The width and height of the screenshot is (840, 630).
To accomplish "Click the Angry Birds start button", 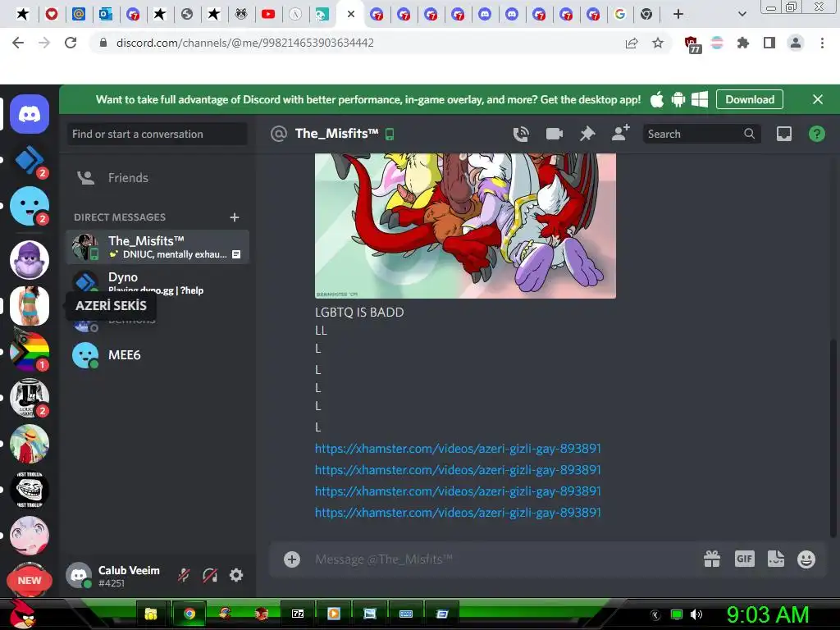I will (x=21, y=613).
